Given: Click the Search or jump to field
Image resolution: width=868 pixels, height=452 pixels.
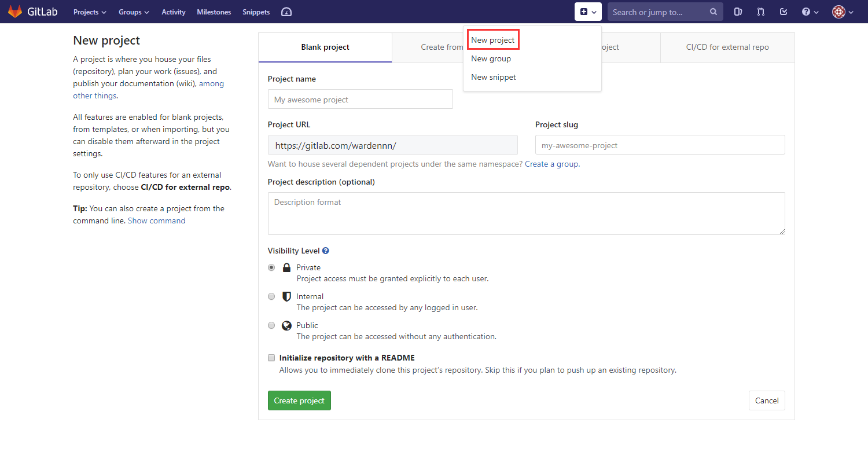Looking at the screenshot, I should [665, 12].
